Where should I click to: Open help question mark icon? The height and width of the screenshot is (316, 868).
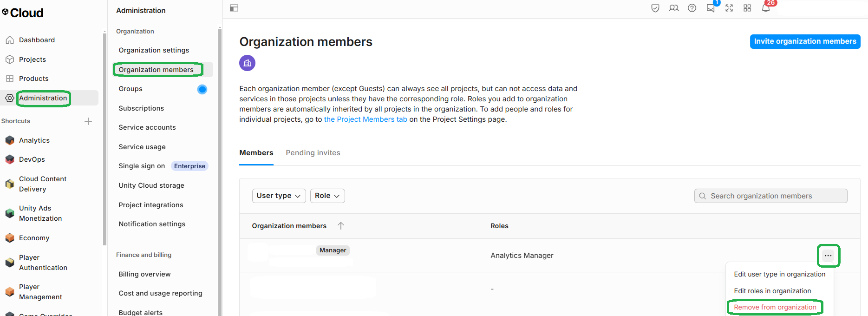tap(692, 8)
